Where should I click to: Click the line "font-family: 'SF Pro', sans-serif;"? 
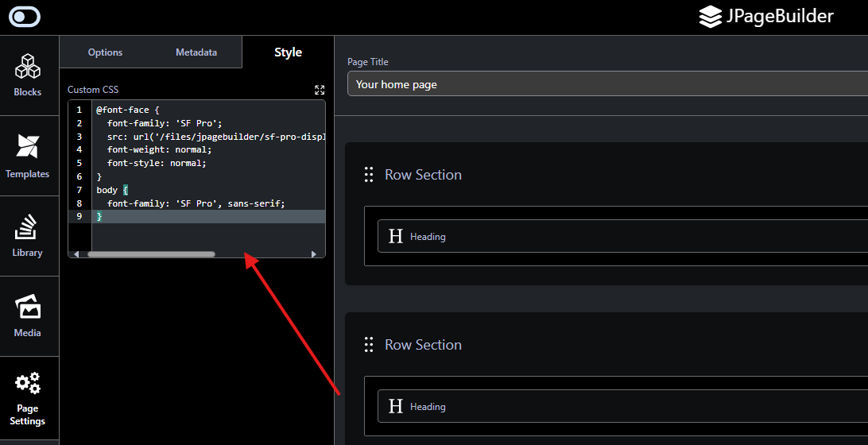coord(196,203)
